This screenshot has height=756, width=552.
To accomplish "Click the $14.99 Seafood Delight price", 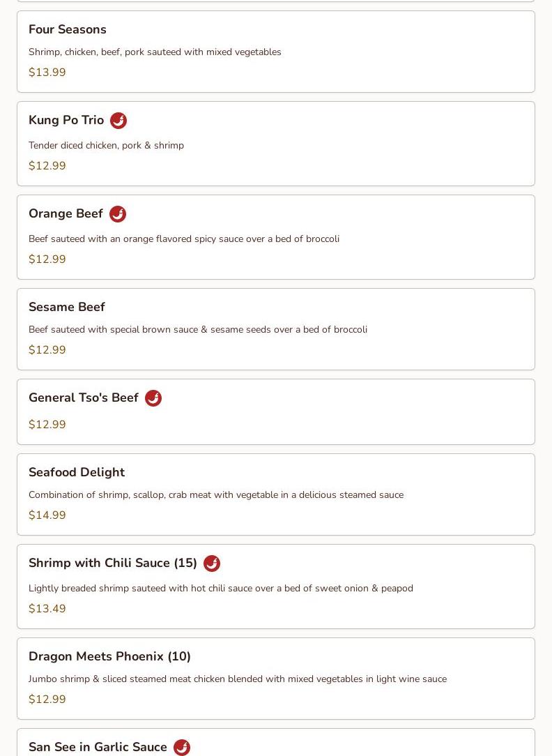I will pos(47,515).
